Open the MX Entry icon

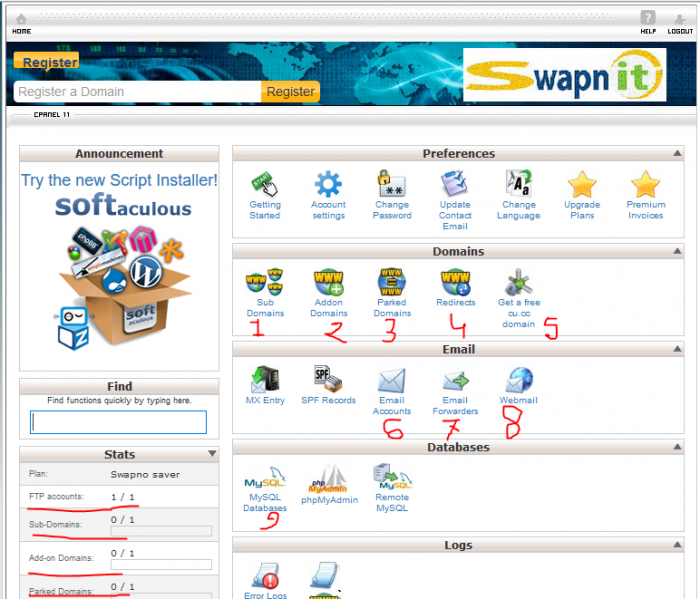[x=265, y=379]
